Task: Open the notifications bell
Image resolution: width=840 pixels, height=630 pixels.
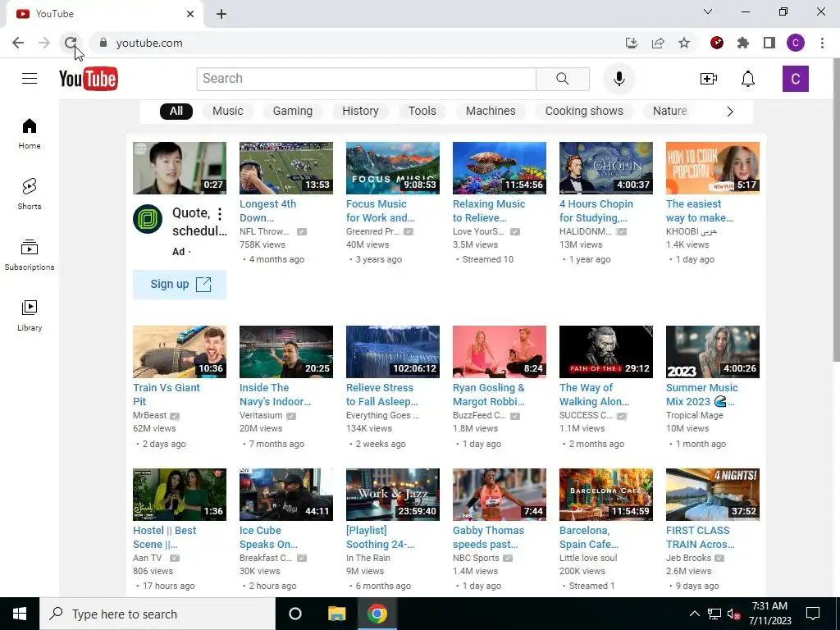Action: coord(748,79)
